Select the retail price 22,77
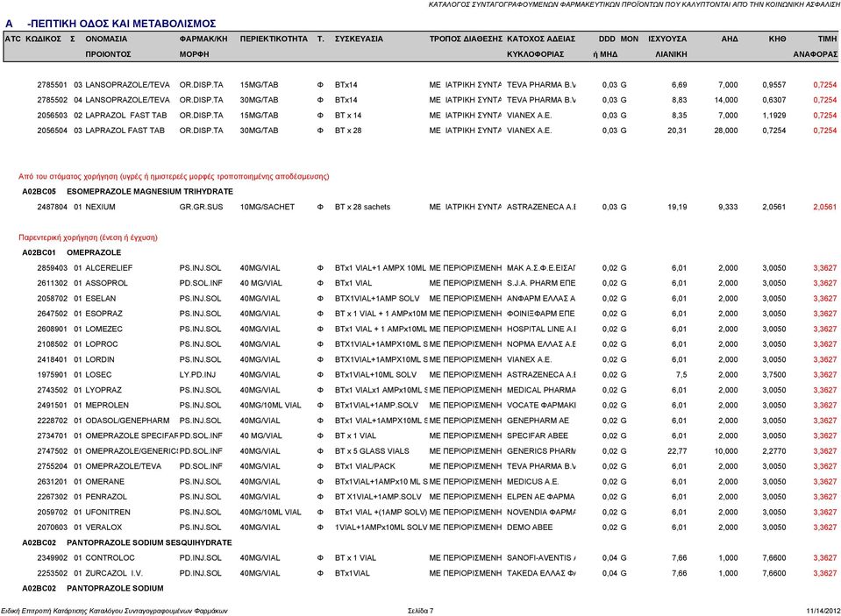The width and height of the screenshot is (841, 616). coord(677,451)
